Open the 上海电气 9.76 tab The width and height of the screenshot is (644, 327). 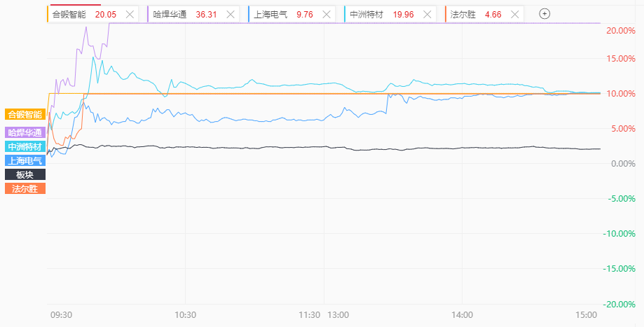coord(285,14)
